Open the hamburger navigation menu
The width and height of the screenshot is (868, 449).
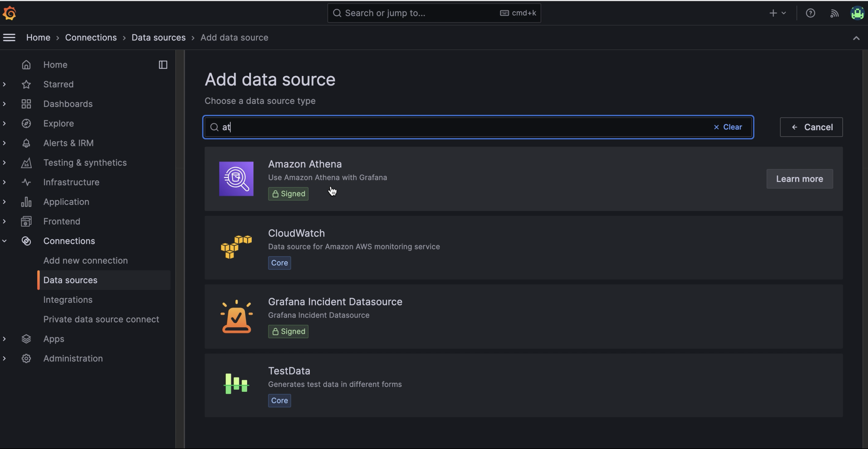[9, 38]
